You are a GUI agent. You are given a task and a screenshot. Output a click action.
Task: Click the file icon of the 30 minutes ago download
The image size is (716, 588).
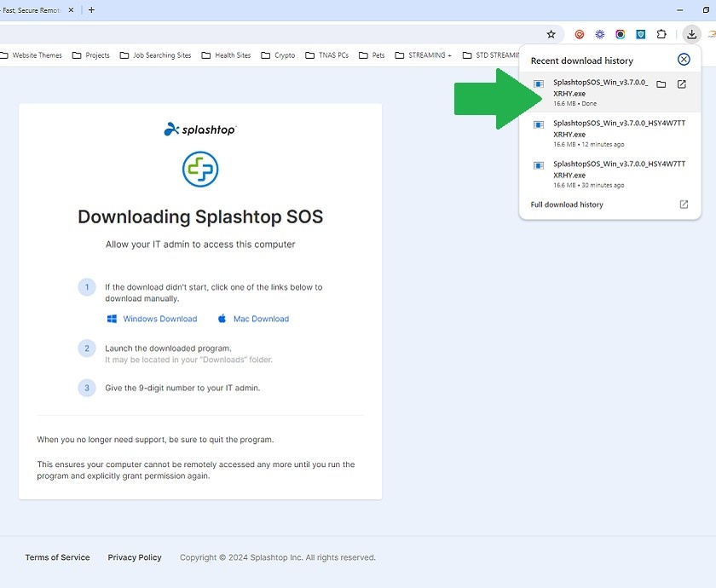pos(539,165)
